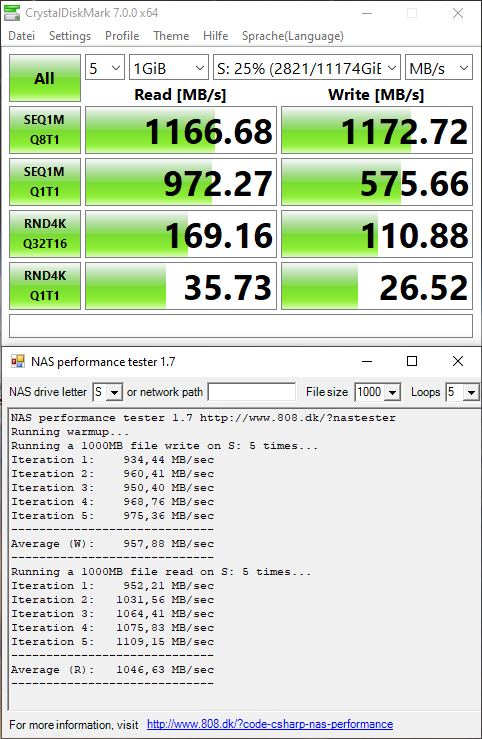Click the SEQ1M Q1T1 write result 575.66
482x739 pixels.
click(x=377, y=182)
